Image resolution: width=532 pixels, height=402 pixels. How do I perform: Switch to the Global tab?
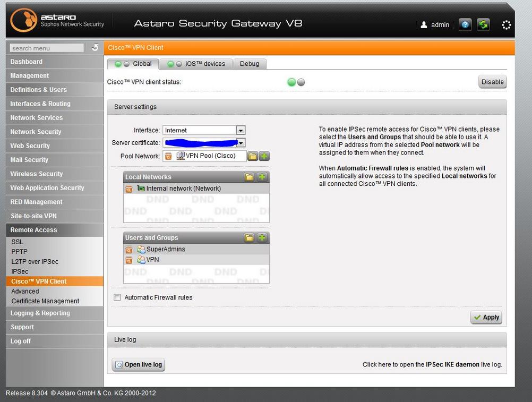(x=133, y=64)
